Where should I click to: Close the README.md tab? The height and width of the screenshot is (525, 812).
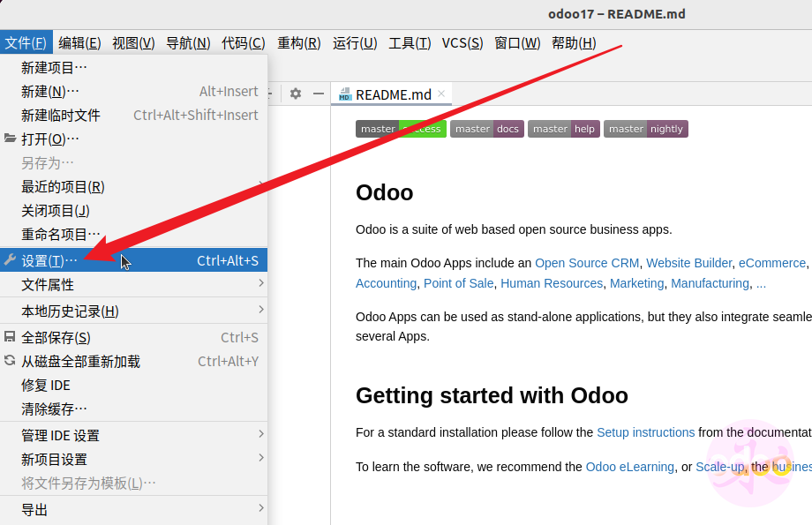coord(441,94)
